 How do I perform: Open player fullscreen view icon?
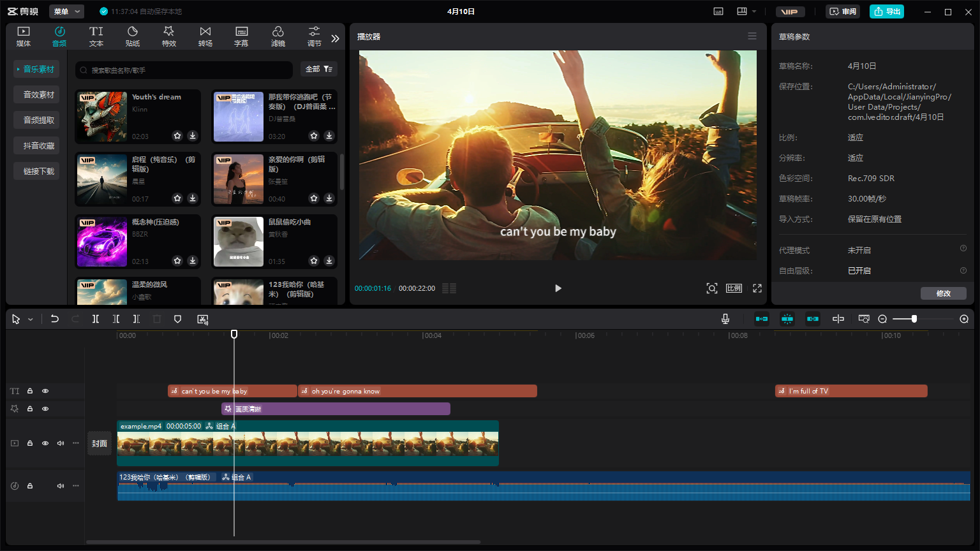tap(757, 288)
